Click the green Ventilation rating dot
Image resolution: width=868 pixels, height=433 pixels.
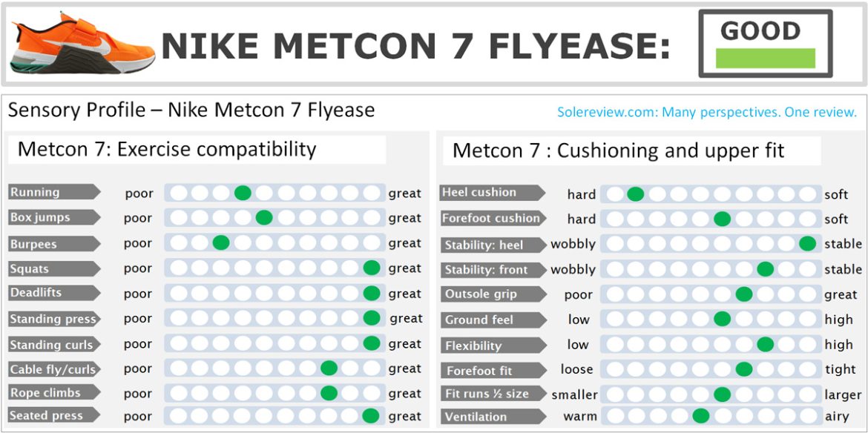pos(700,416)
